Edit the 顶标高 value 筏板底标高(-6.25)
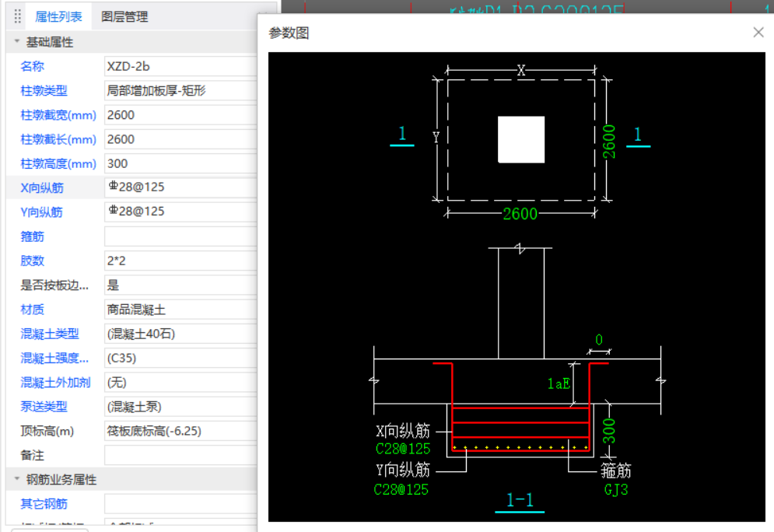 tap(180, 431)
